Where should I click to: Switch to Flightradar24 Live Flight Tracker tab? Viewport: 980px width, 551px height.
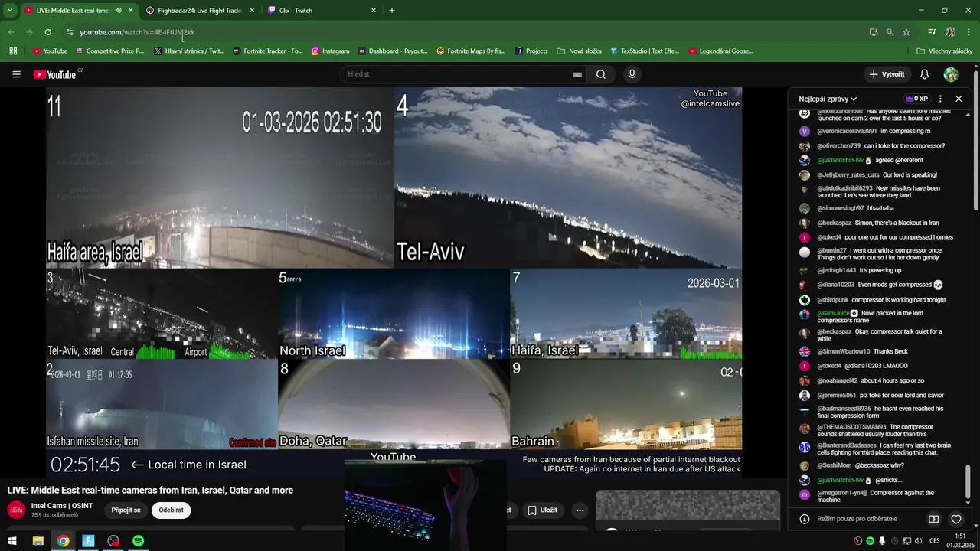[199, 11]
